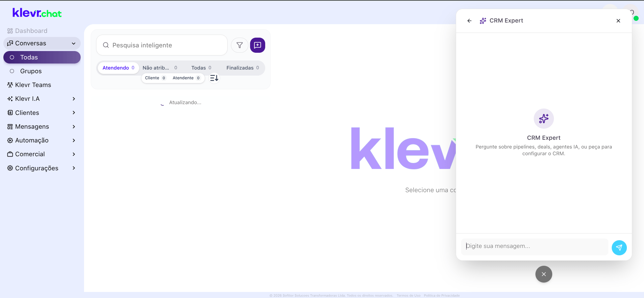This screenshot has width=644, height=298.
Task: Click the search magnifier icon
Action: coord(106,45)
